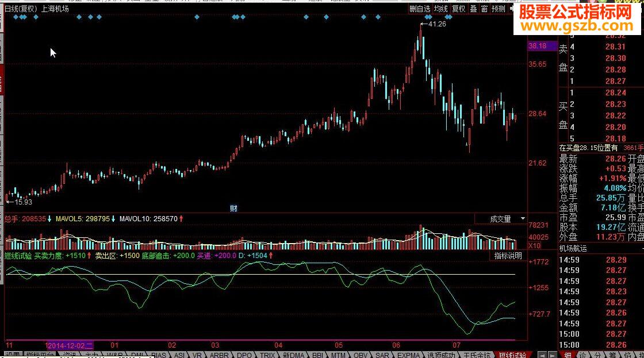Viewport: 644px width, 358px height.
Task: Click the 最新 price 28.26 value
Action: [616, 159]
